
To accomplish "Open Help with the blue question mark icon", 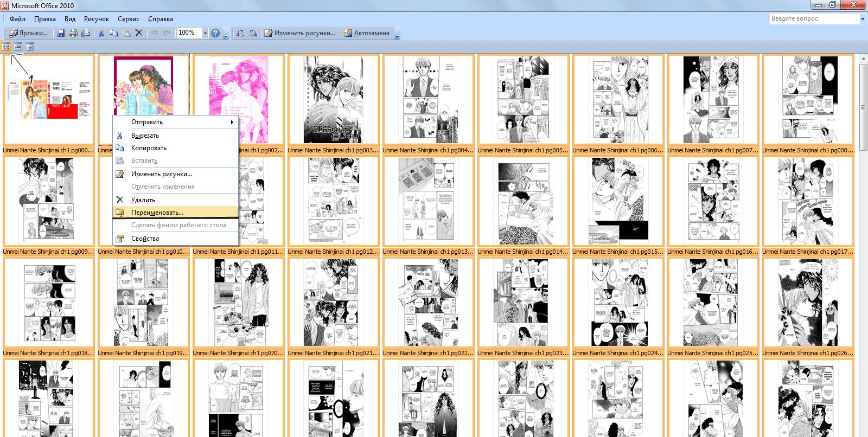I will coord(215,33).
